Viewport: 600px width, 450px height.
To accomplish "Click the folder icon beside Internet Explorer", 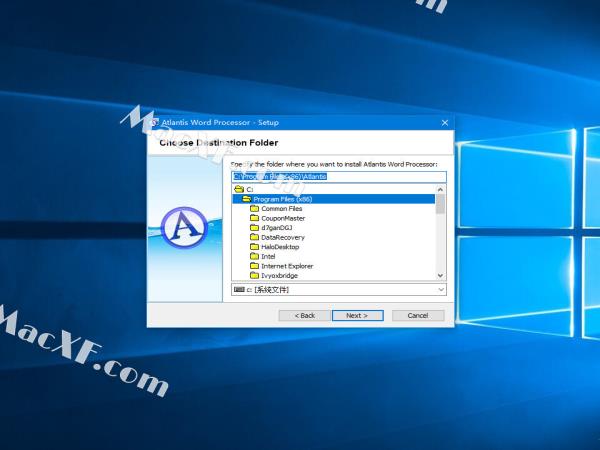I will point(254,266).
